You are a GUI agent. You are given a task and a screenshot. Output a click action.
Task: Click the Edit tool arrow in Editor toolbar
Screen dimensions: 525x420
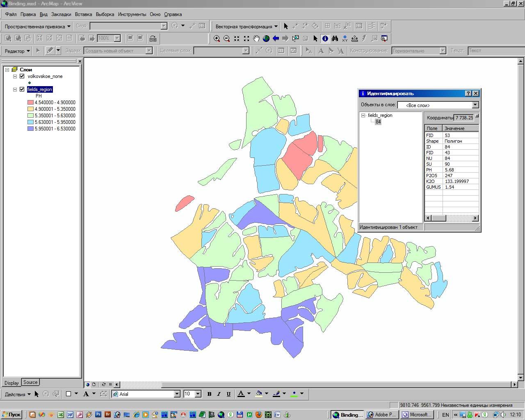38,51
